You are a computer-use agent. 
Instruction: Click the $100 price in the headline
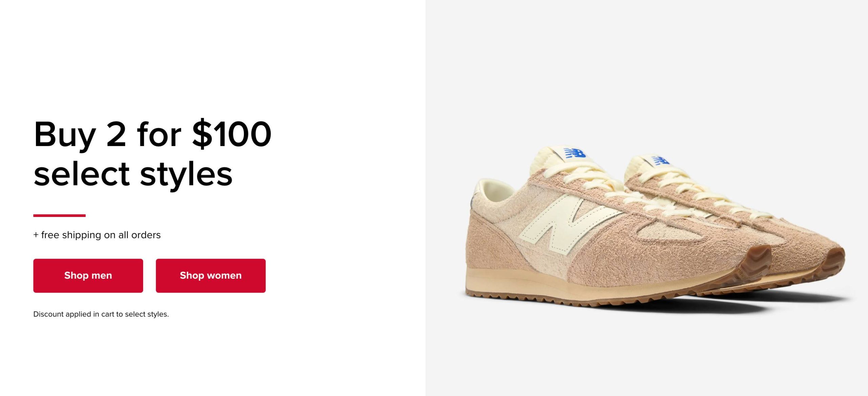232,135
